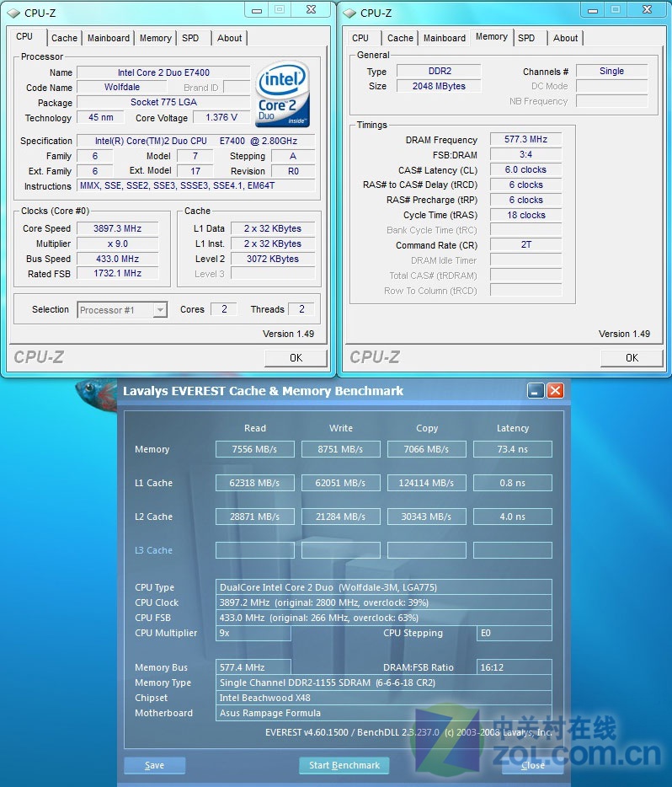Click the Level 2 cache value 3072 KBytes
The height and width of the screenshot is (787, 672).
pyautogui.click(x=273, y=259)
